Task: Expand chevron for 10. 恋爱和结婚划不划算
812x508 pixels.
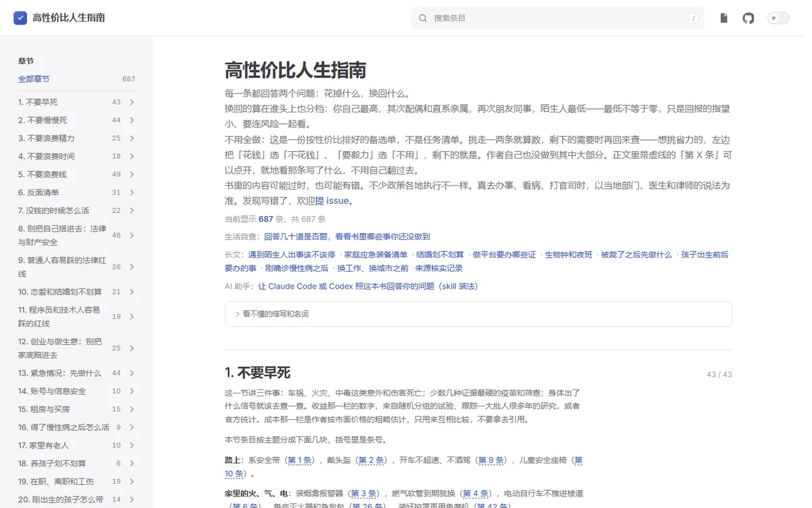Action: tap(131, 292)
